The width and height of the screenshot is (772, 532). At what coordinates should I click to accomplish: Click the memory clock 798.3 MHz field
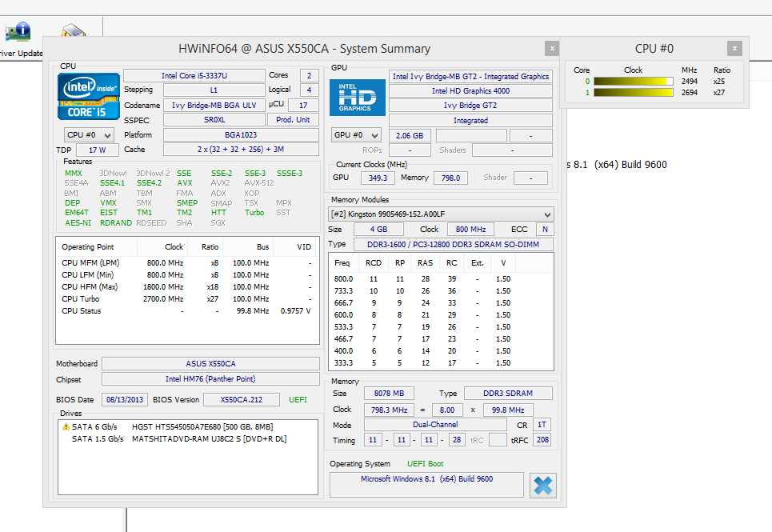(x=389, y=410)
